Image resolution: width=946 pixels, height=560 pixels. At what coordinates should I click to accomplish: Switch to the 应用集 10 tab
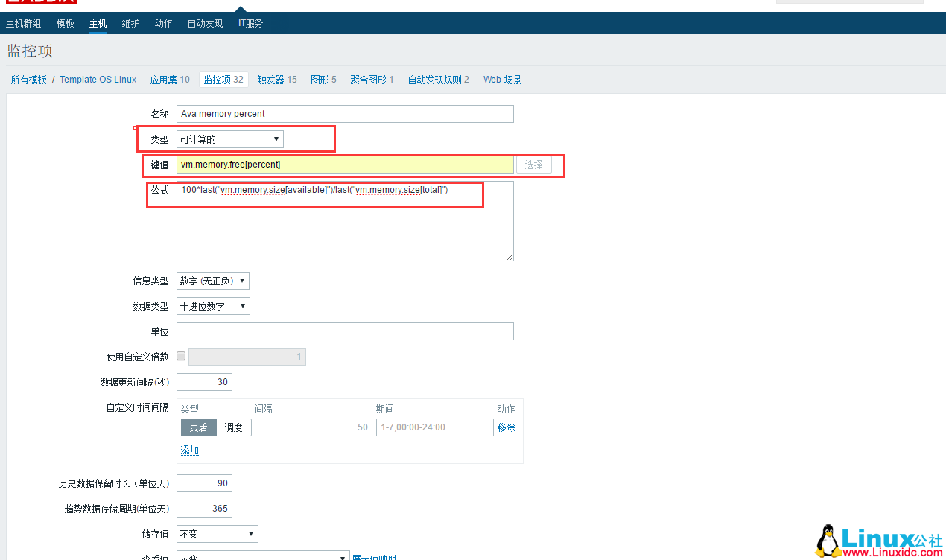[170, 79]
